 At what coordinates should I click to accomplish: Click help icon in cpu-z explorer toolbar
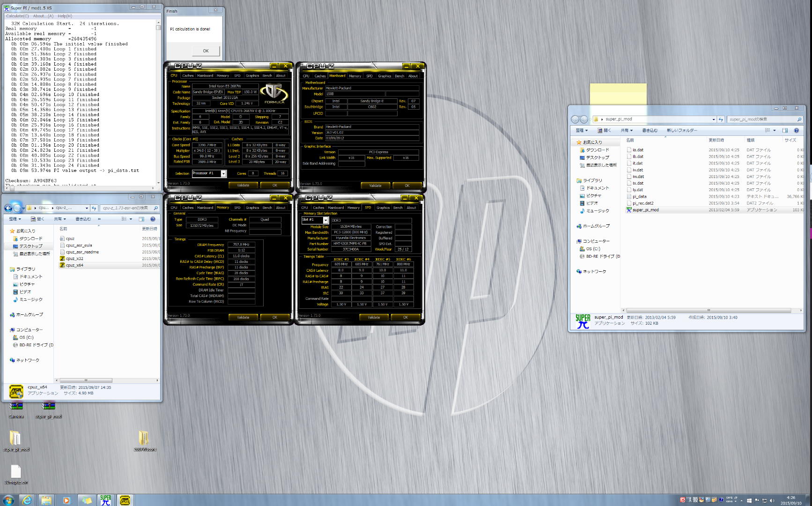click(x=153, y=219)
